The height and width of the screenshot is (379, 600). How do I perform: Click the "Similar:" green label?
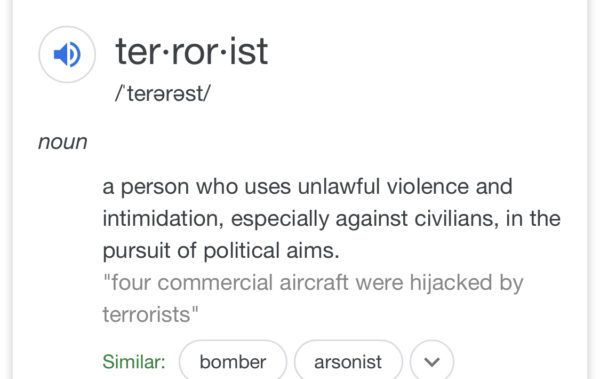tap(134, 361)
